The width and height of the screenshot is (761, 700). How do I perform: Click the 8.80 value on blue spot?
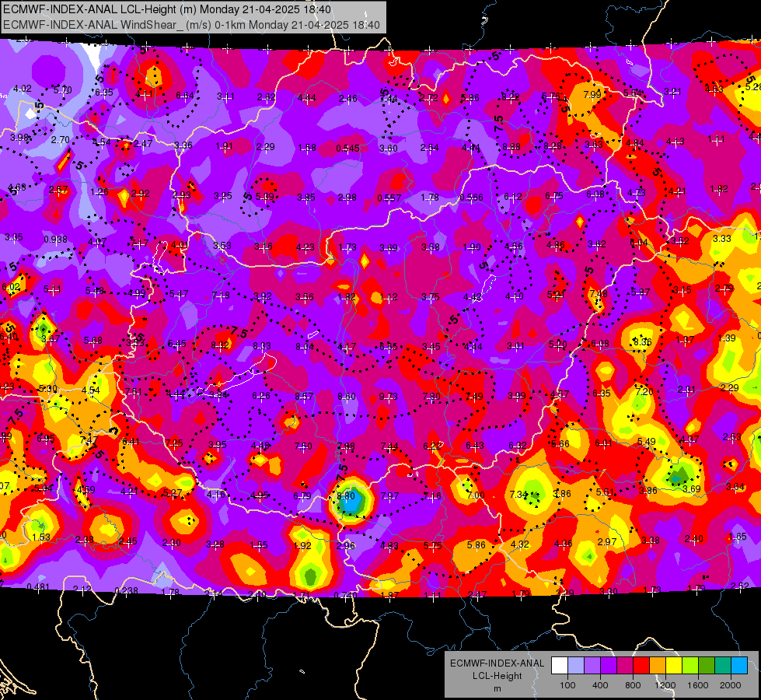point(346,496)
